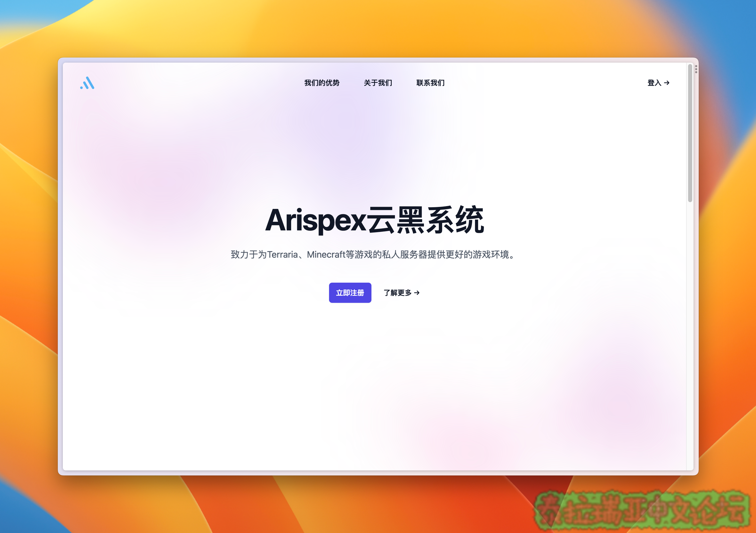
Task: Click the Arispex blue logo icon
Action: [87, 83]
